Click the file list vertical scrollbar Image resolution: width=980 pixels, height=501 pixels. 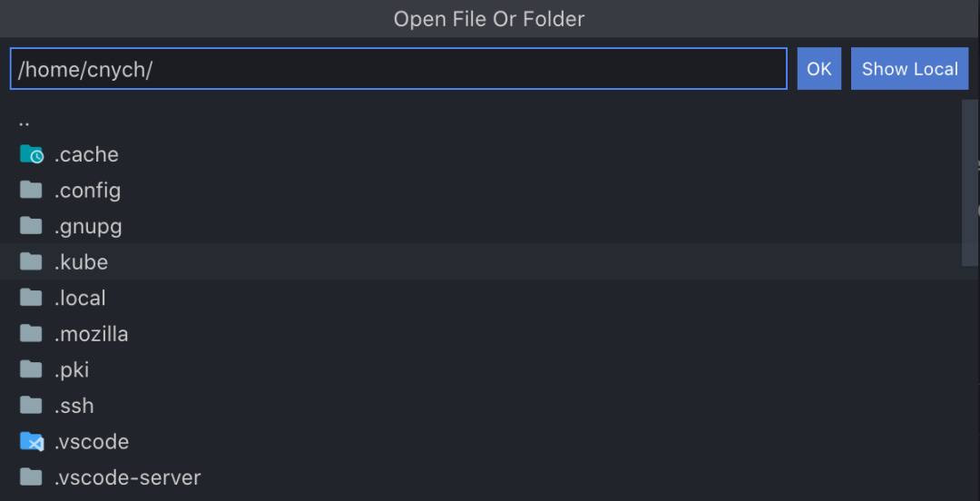[969, 182]
